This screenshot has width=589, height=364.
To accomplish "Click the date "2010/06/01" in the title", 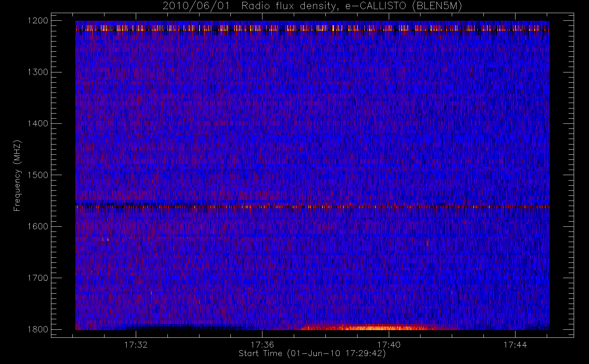I will pos(196,6).
